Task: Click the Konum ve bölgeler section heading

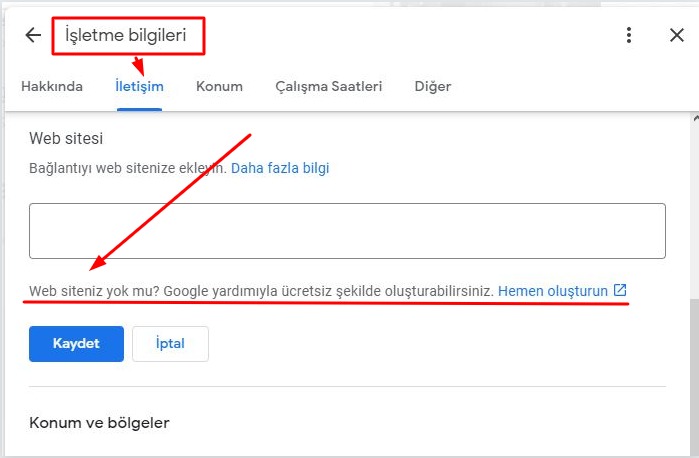Action: [99, 423]
